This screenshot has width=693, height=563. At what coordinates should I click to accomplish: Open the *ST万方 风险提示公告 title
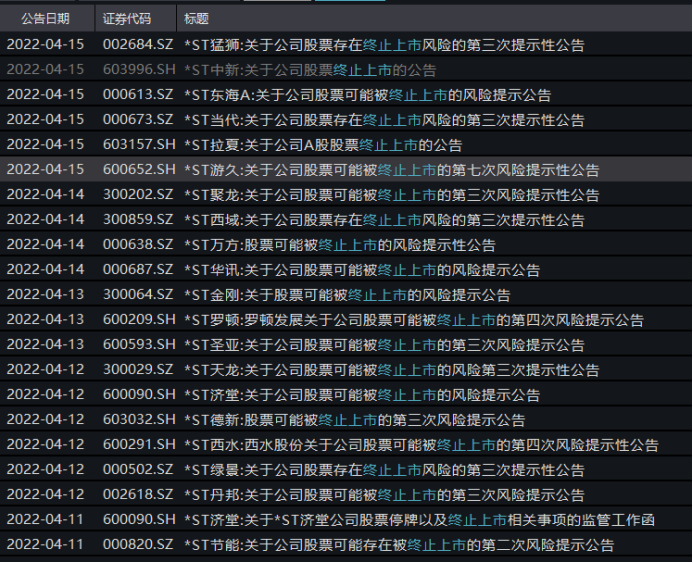(x=340, y=245)
